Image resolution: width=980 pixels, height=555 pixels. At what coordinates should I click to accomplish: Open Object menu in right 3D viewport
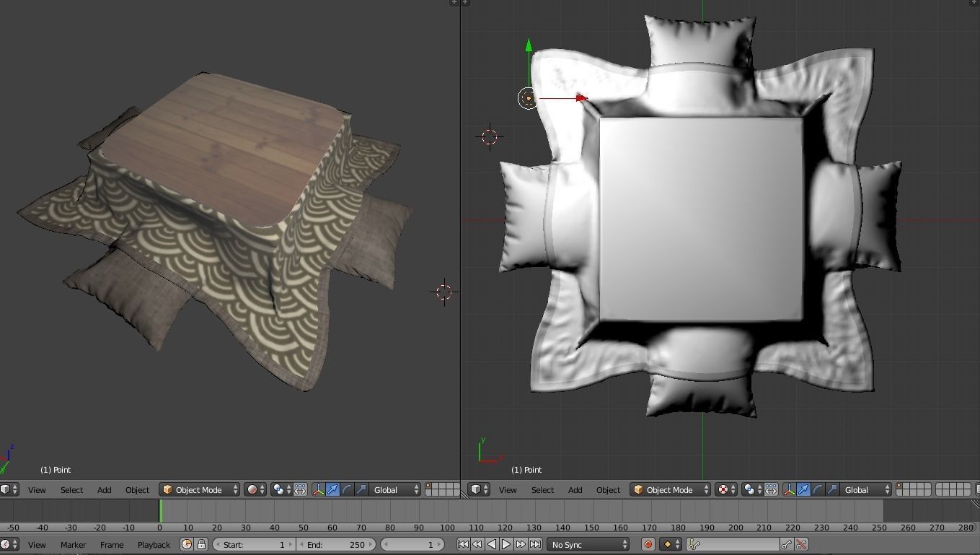point(608,489)
